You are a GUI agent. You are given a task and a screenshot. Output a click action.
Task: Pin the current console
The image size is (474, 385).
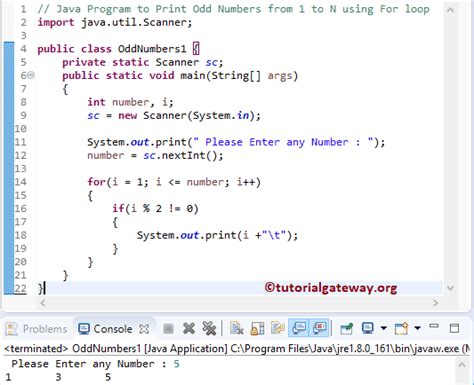click(346, 329)
